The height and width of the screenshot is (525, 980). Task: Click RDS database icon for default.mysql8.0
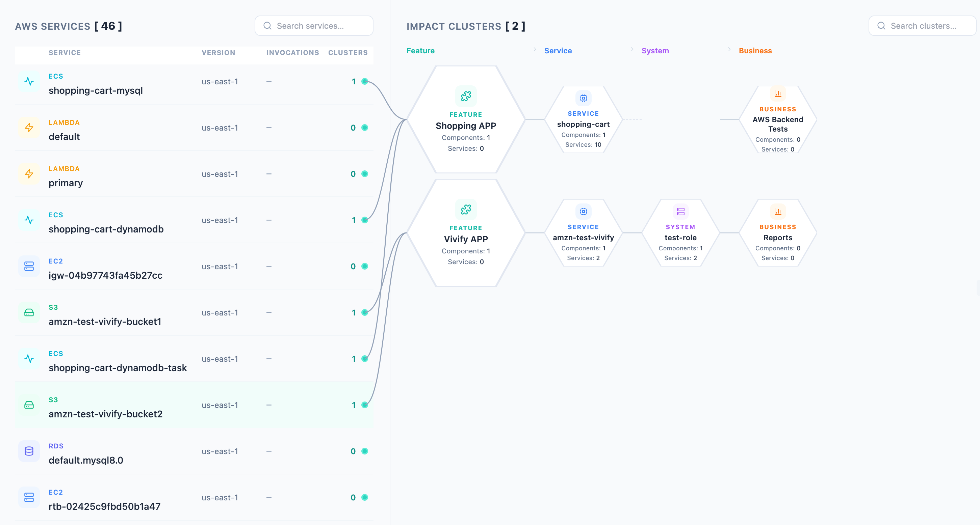tap(29, 451)
